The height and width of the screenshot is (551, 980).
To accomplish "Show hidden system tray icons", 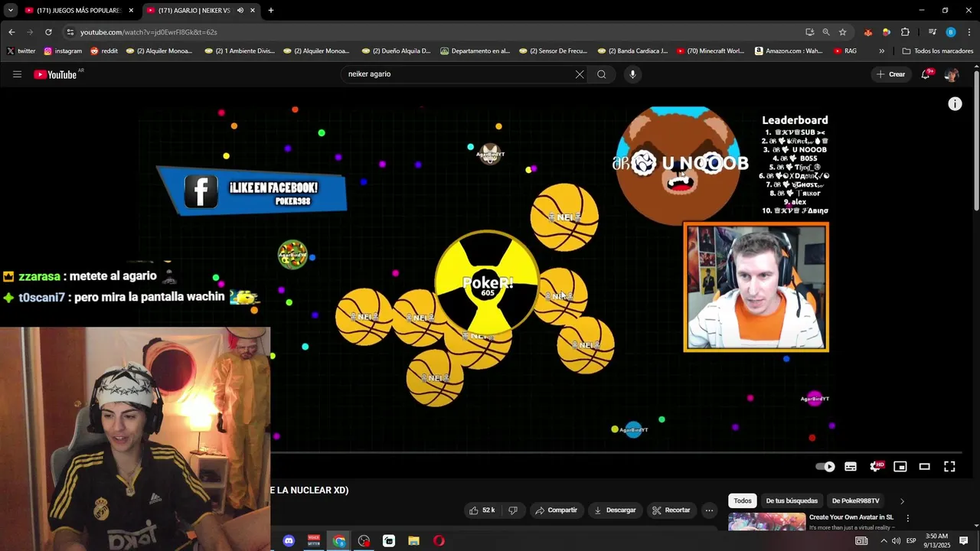I will point(884,541).
